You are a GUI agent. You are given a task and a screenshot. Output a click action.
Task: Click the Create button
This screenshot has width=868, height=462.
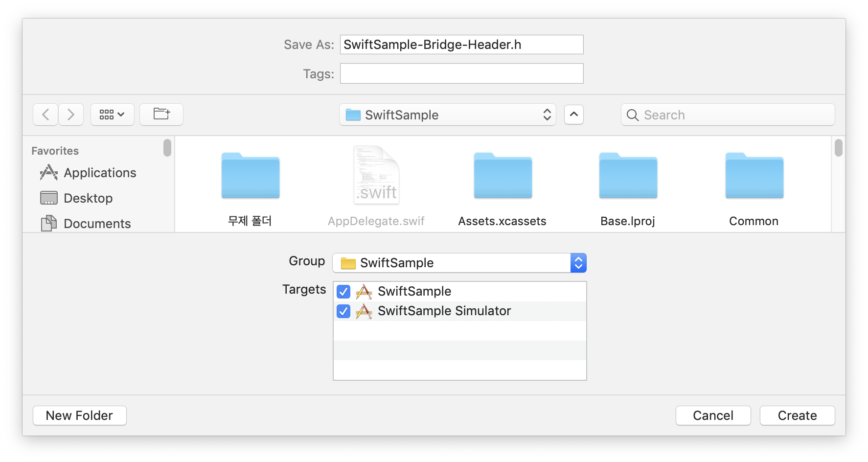click(797, 415)
